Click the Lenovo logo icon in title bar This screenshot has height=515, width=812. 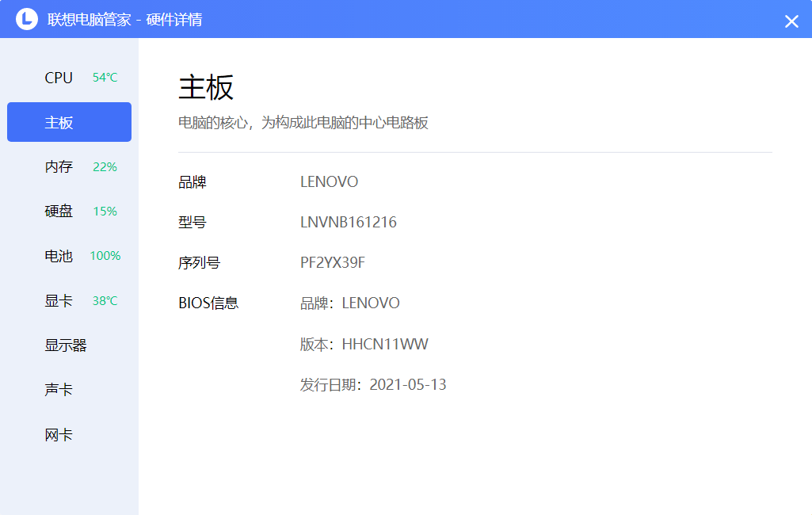click(27, 19)
